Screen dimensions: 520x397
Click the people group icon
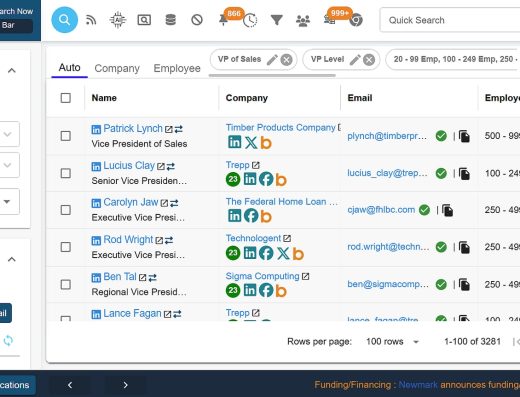[x=303, y=21]
